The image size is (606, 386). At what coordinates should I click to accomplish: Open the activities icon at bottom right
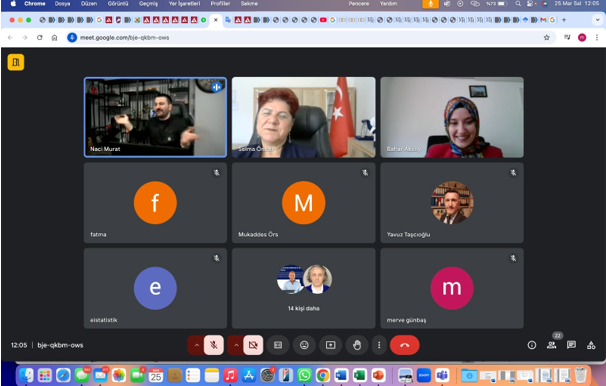[x=591, y=345]
